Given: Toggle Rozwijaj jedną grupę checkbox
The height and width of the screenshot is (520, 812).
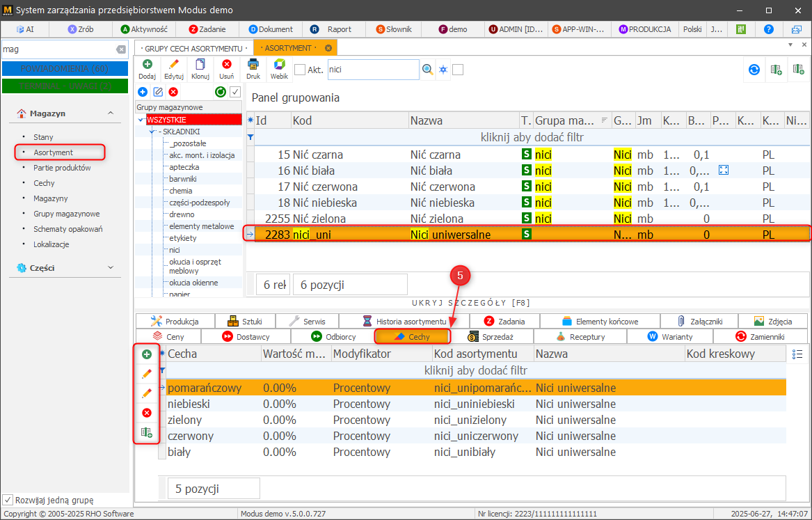Looking at the screenshot, I should [8, 500].
